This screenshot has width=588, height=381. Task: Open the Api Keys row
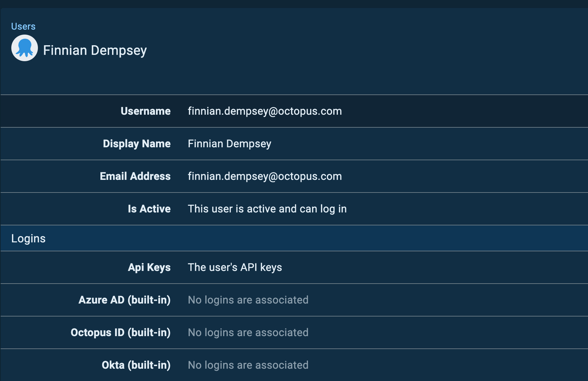[234, 267]
